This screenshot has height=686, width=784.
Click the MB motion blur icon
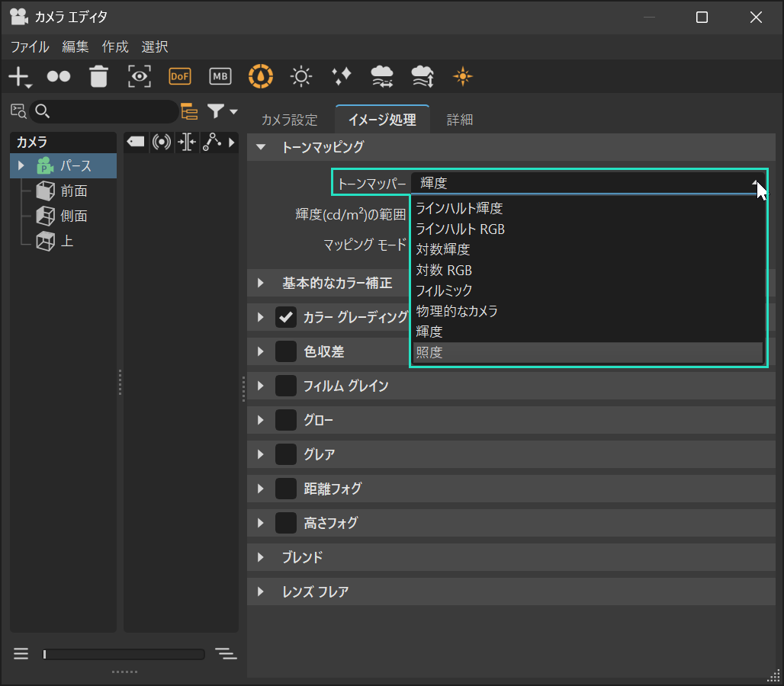coord(220,76)
